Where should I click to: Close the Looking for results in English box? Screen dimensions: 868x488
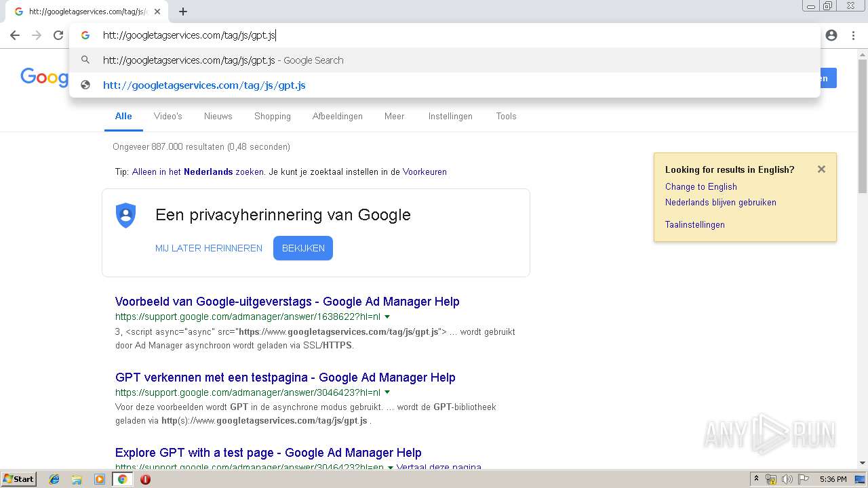(x=821, y=169)
